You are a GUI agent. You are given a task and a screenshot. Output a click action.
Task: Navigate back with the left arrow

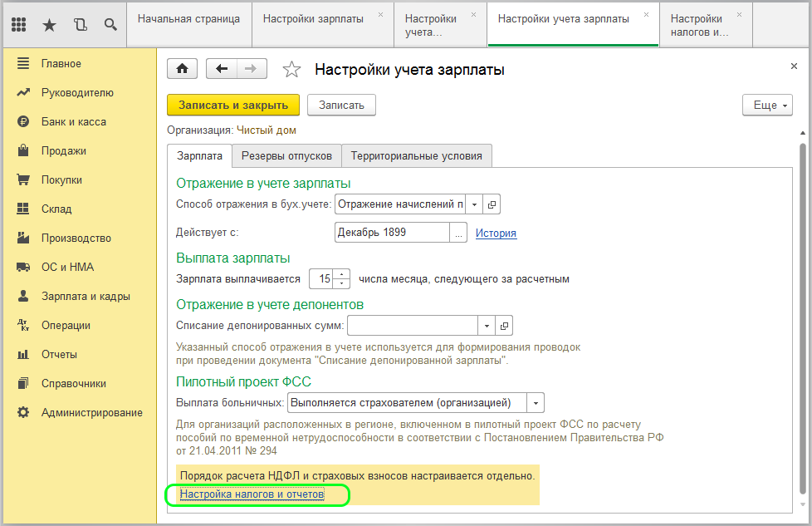[222, 70]
